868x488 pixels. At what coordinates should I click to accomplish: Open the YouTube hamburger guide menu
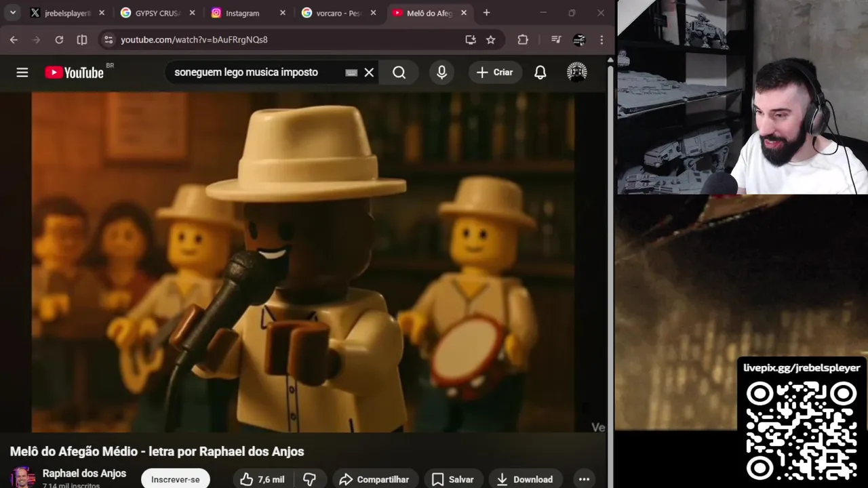coord(22,73)
